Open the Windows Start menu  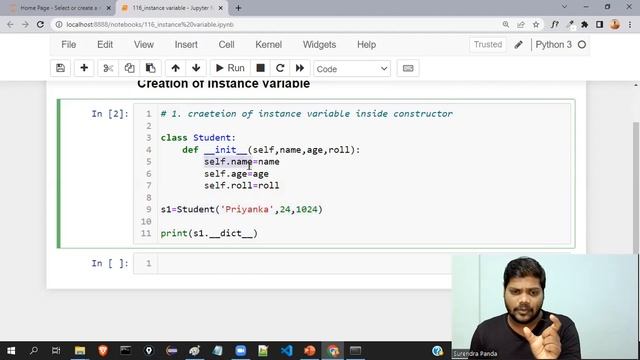(11, 351)
